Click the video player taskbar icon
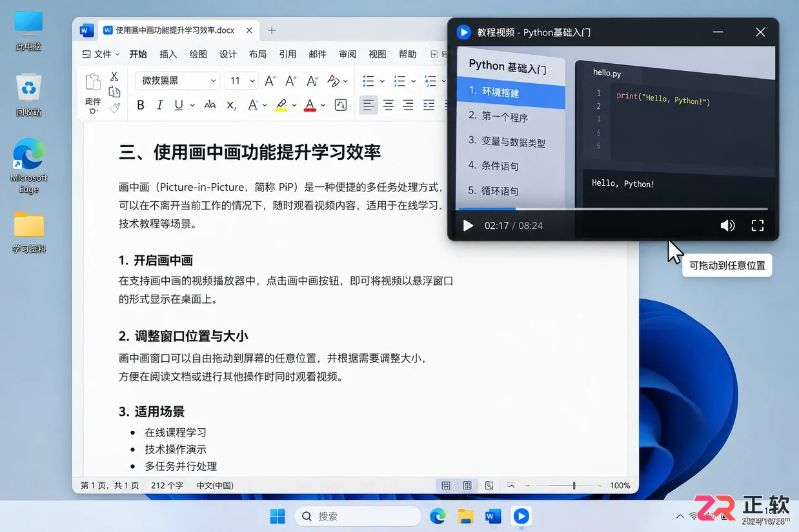Viewport: 799px width, 532px height. (521, 516)
